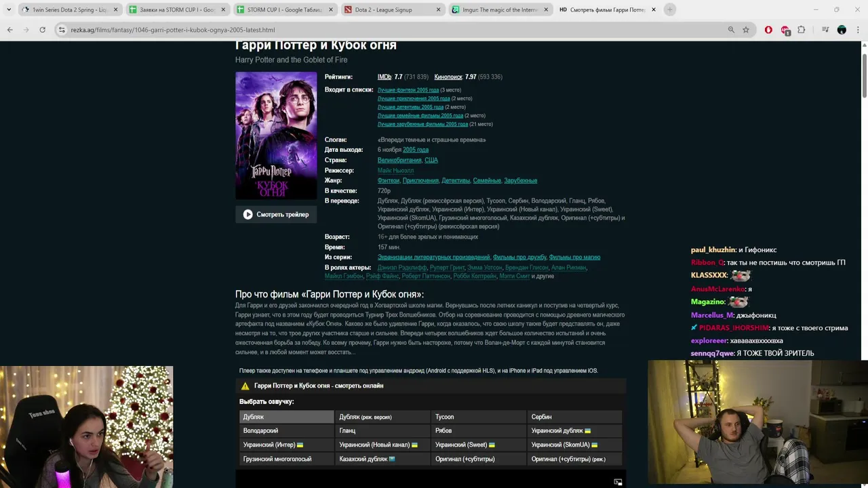Bookmark this page with the star icon
Image resolution: width=868 pixels, height=488 pixels.
[x=746, y=30]
